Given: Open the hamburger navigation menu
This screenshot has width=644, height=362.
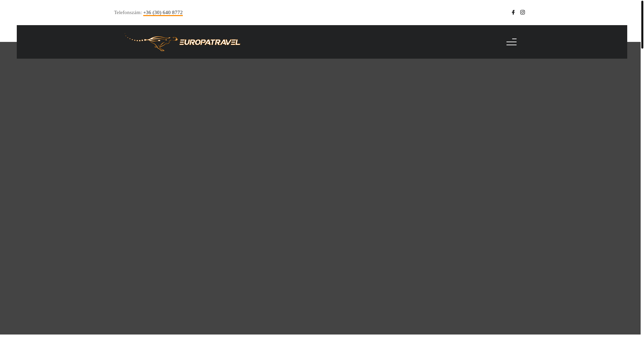Looking at the screenshot, I should [512, 42].
